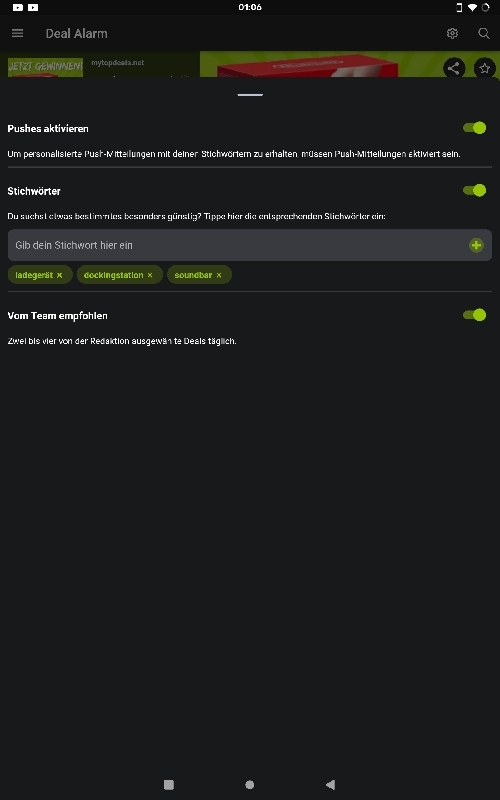This screenshot has height=800, width=500.
Task: Open Deal Alarm settings gear
Action: click(452, 33)
